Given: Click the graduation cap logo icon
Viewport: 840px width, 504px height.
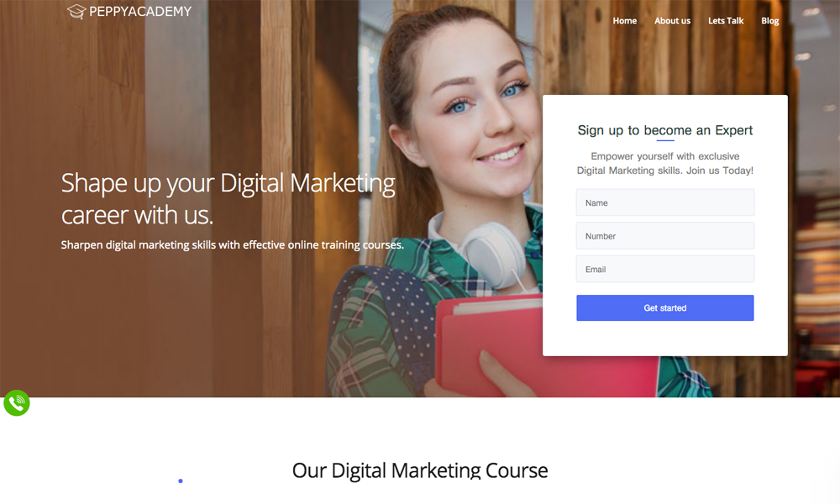Looking at the screenshot, I should (x=76, y=11).
